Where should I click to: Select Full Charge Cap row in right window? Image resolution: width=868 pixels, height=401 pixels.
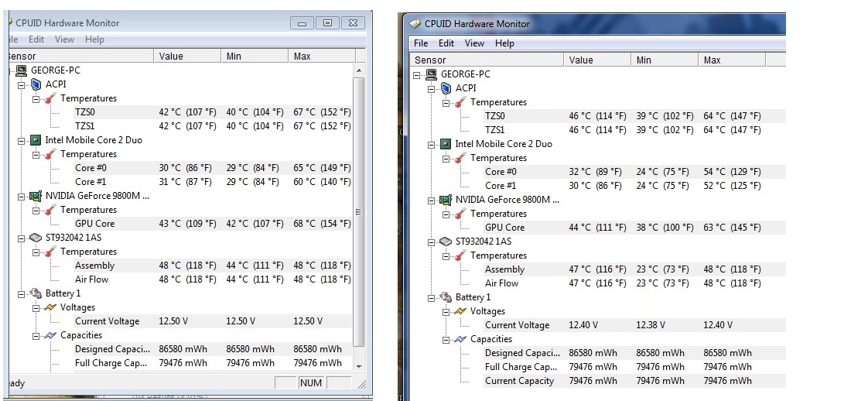tap(634, 367)
